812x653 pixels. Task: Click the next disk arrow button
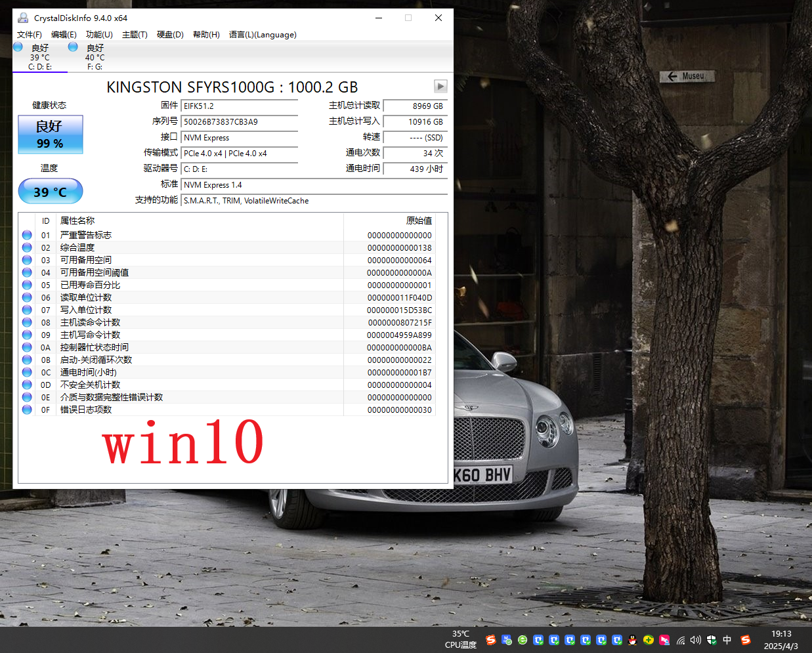coord(440,87)
